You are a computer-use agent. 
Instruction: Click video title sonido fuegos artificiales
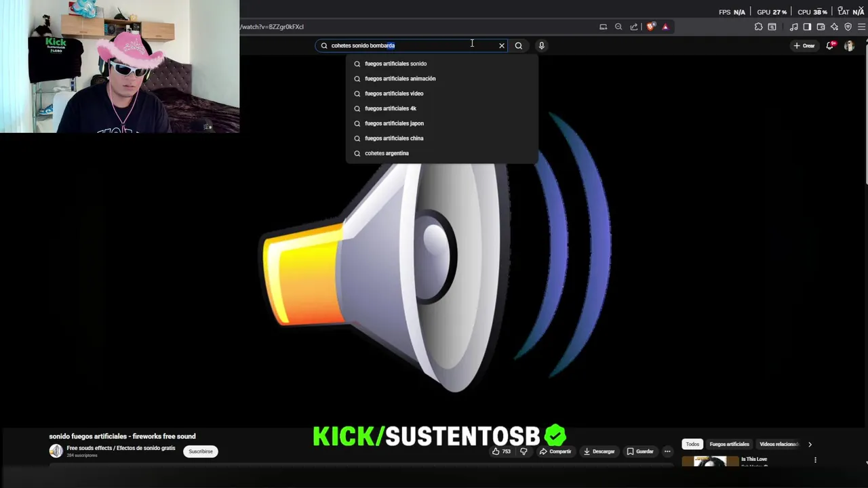pyautogui.click(x=122, y=436)
